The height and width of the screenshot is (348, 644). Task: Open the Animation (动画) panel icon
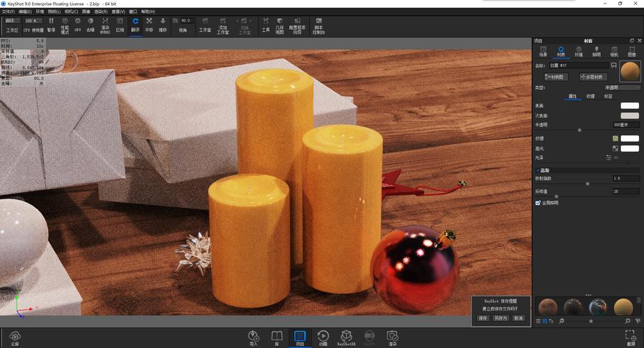(x=323, y=337)
